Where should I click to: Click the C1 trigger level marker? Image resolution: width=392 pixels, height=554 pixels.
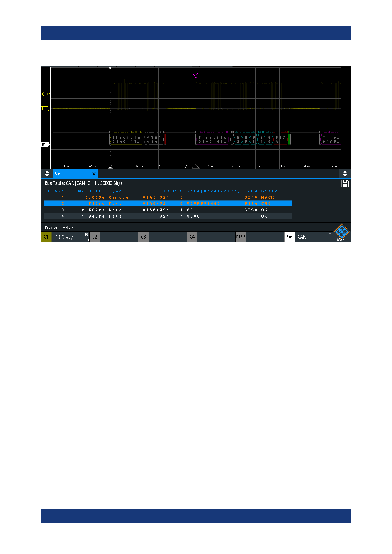[45, 94]
